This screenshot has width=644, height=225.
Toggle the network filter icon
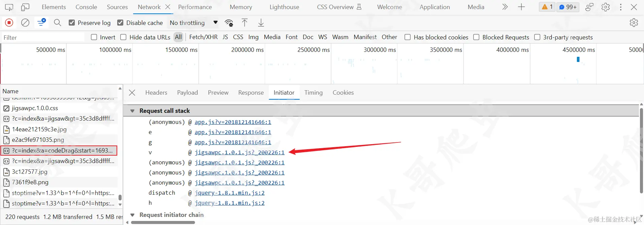point(41,23)
